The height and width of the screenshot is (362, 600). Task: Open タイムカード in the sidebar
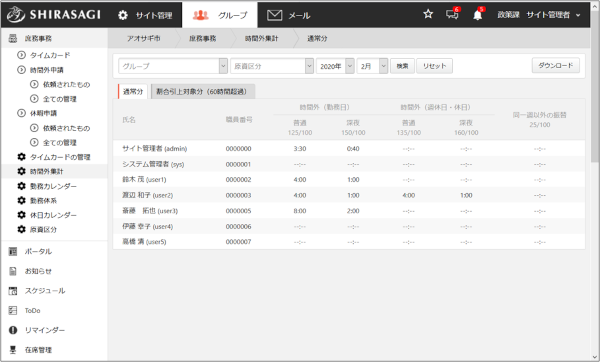click(50, 55)
